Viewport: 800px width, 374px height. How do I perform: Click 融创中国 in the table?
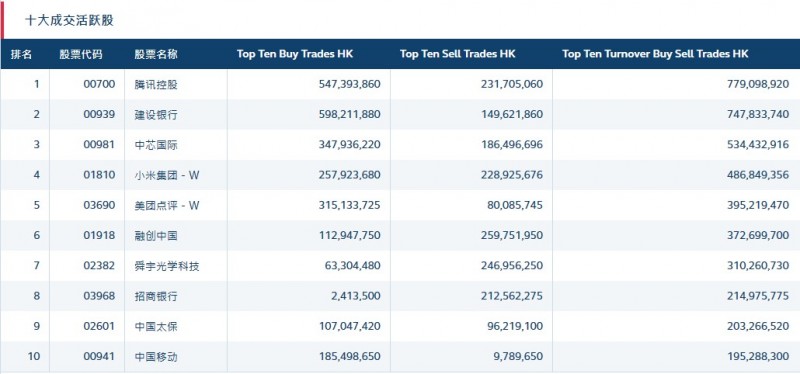point(156,235)
